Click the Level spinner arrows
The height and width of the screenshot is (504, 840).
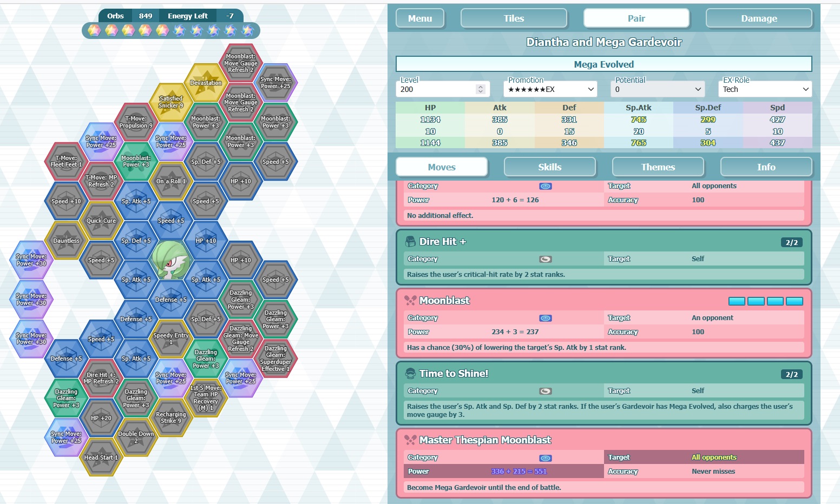pos(481,89)
